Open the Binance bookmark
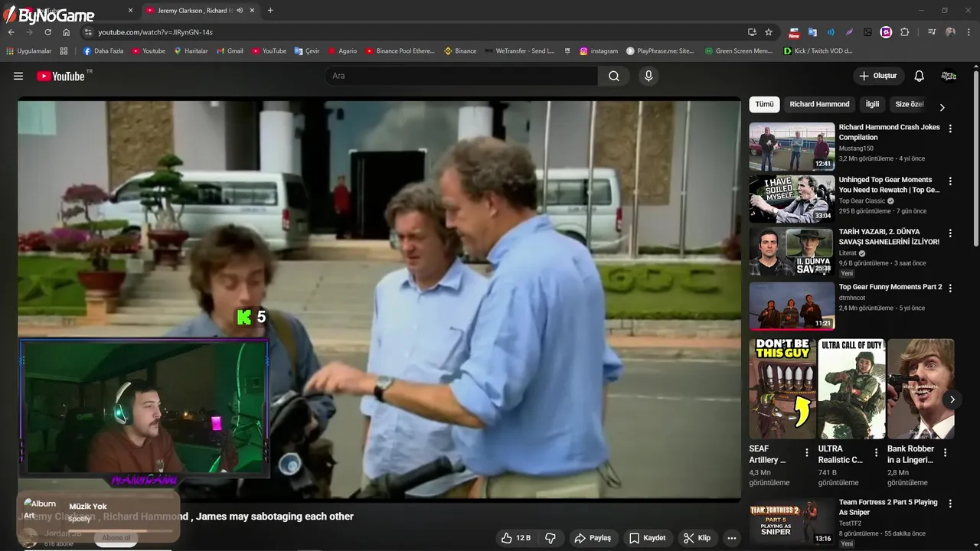This screenshot has height=551, width=980. (x=460, y=51)
